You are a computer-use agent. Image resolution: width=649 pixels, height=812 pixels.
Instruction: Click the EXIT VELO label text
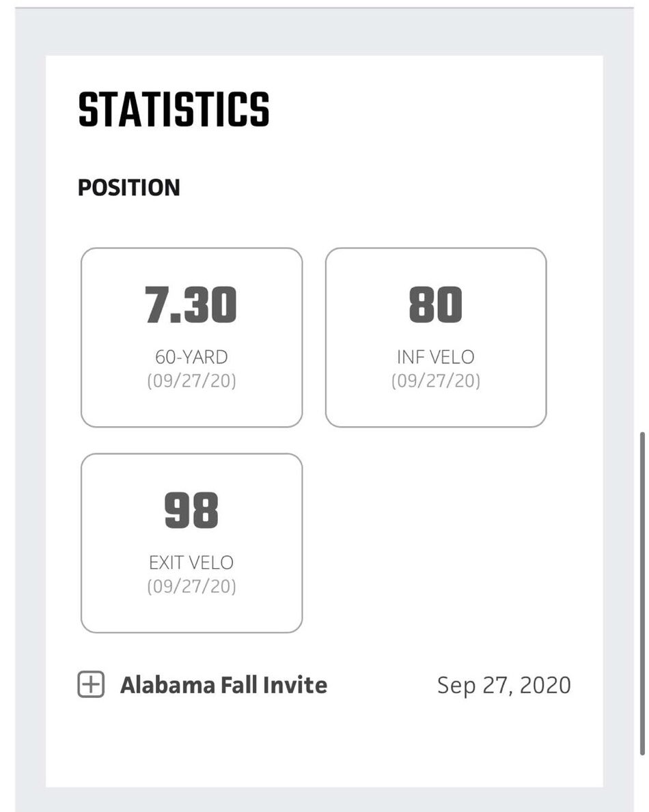pos(192,563)
